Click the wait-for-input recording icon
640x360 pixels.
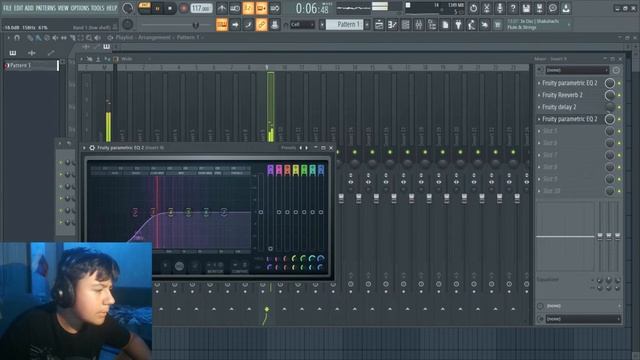pyautogui.click(x=235, y=8)
